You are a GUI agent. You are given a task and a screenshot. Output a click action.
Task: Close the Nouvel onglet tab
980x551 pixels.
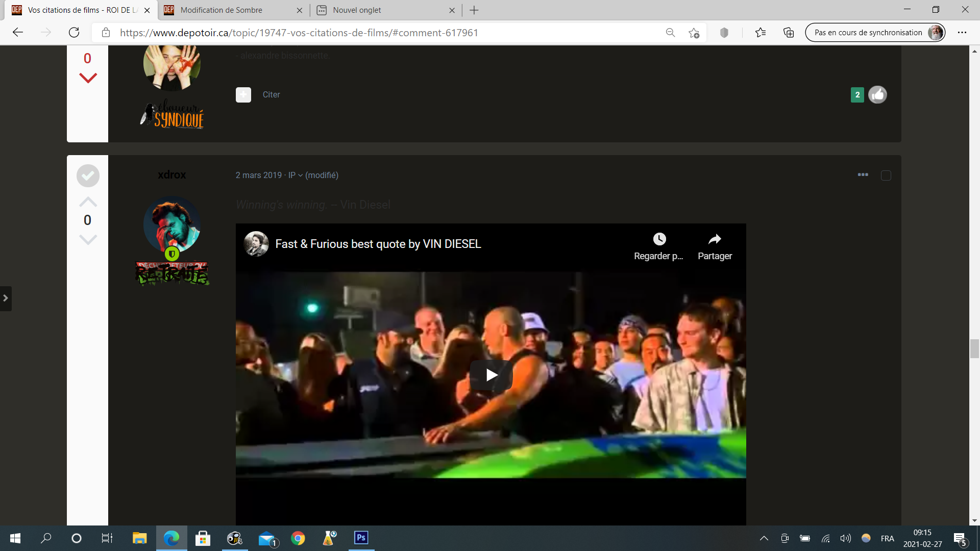pyautogui.click(x=452, y=10)
